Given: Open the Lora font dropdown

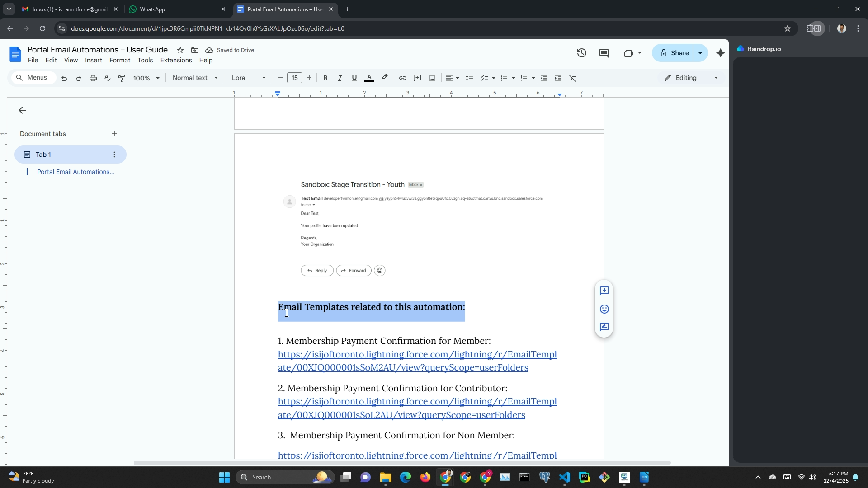Looking at the screenshot, I should 248,78.
